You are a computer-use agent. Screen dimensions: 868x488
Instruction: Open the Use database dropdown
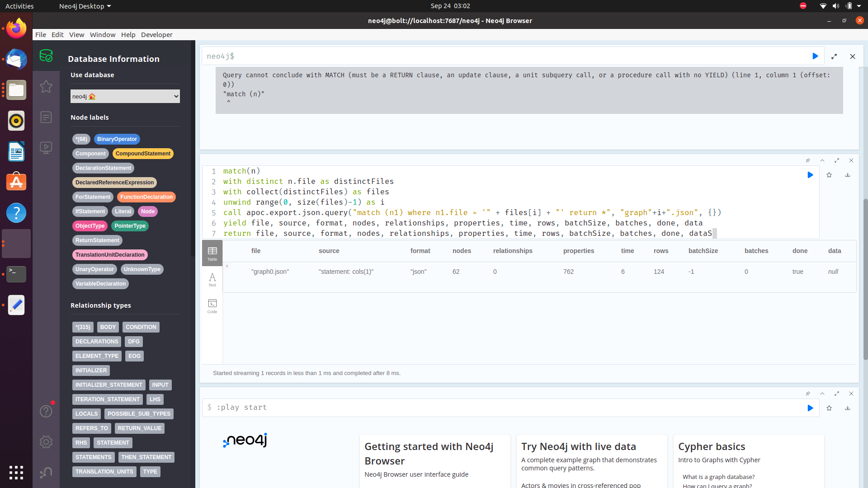125,96
